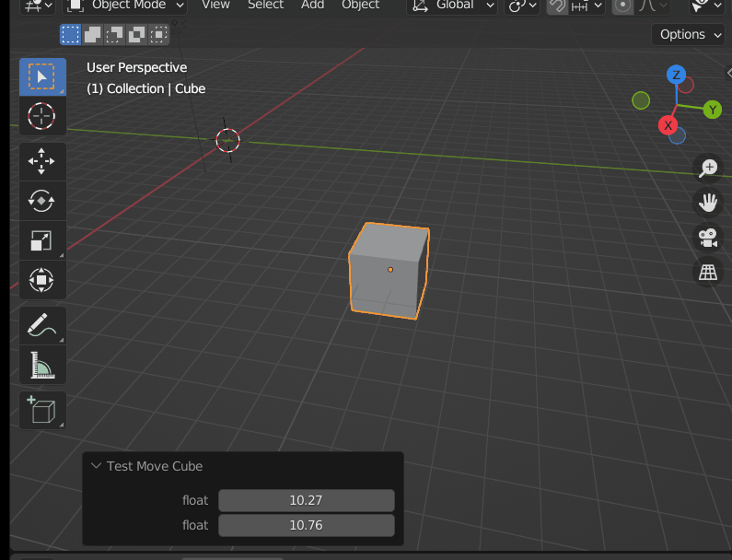732x560 pixels.
Task: Open the Object Mode dropdown
Action: coord(125,6)
